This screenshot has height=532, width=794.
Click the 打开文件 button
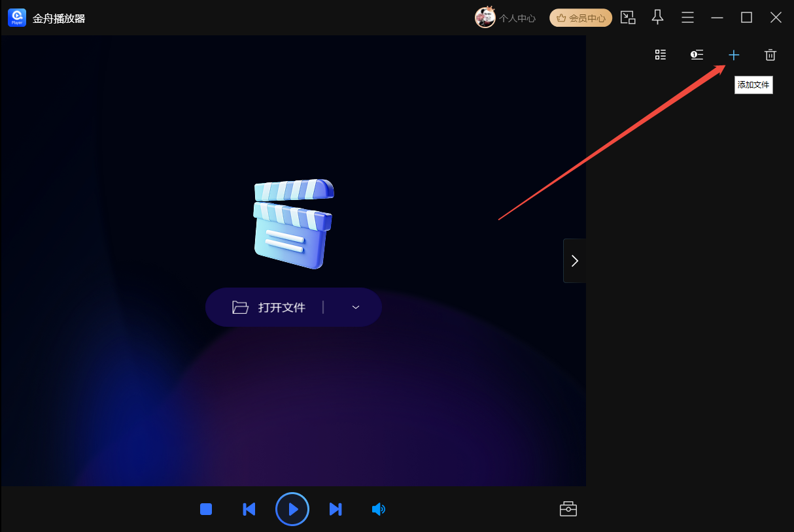tap(269, 307)
